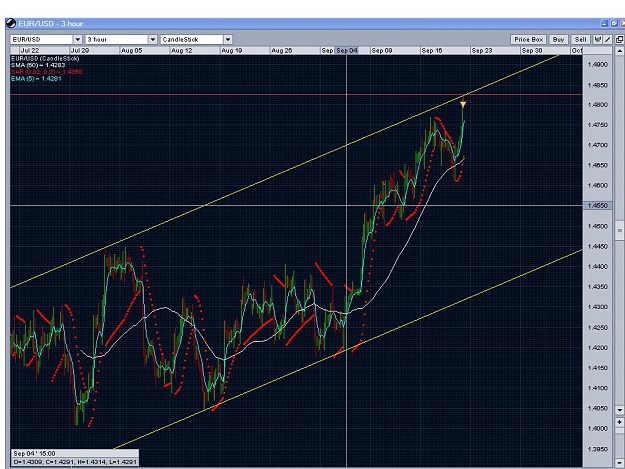Open the Price Box button
625x469 pixels.
(x=529, y=39)
